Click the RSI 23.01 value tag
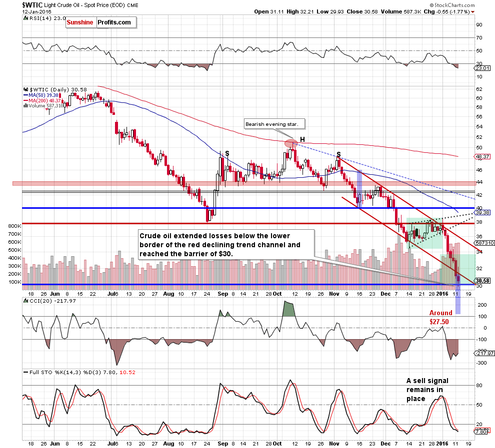 point(482,68)
